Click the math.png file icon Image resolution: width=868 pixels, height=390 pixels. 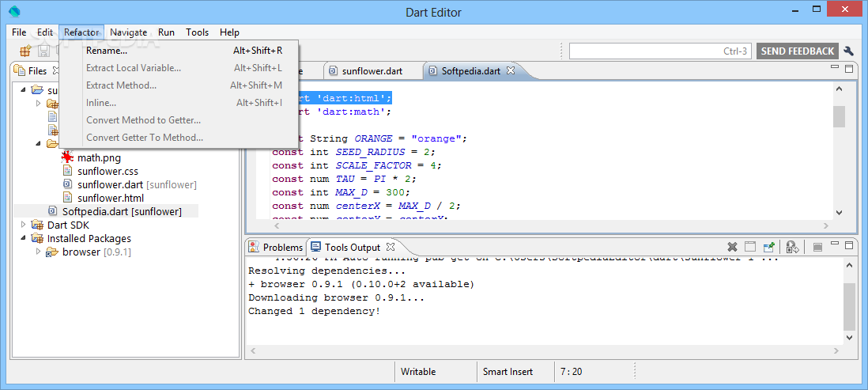(67, 157)
